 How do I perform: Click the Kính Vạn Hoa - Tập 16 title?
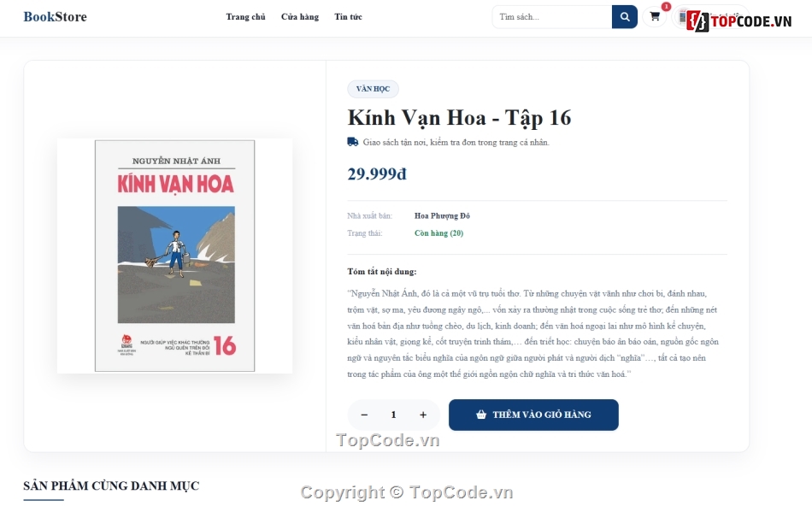(459, 118)
